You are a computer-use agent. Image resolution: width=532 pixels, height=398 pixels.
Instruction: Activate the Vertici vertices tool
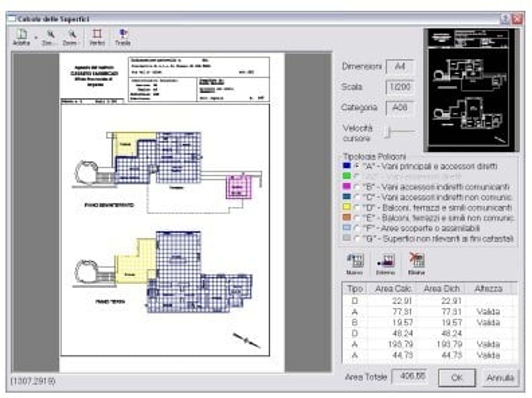point(97,37)
